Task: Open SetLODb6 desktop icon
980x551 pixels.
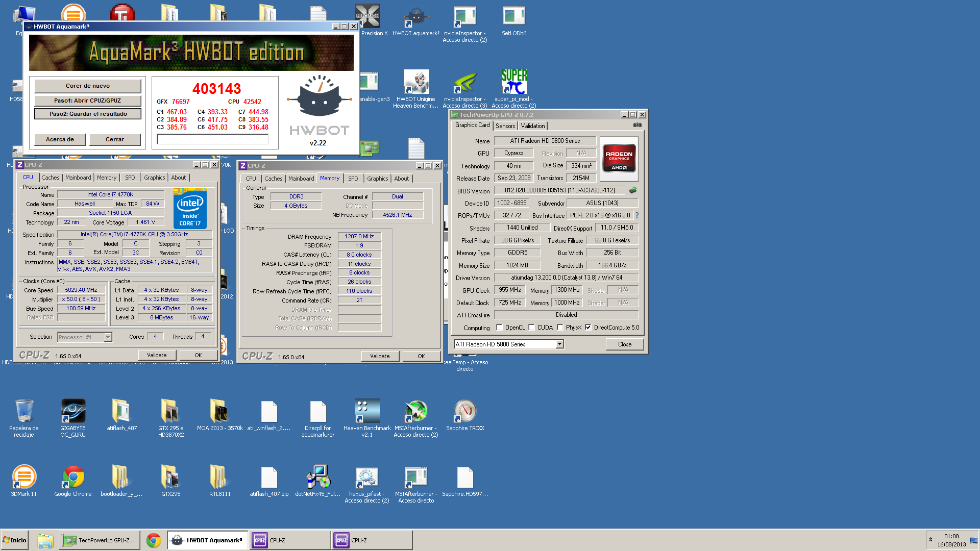Action: (x=513, y=20)
